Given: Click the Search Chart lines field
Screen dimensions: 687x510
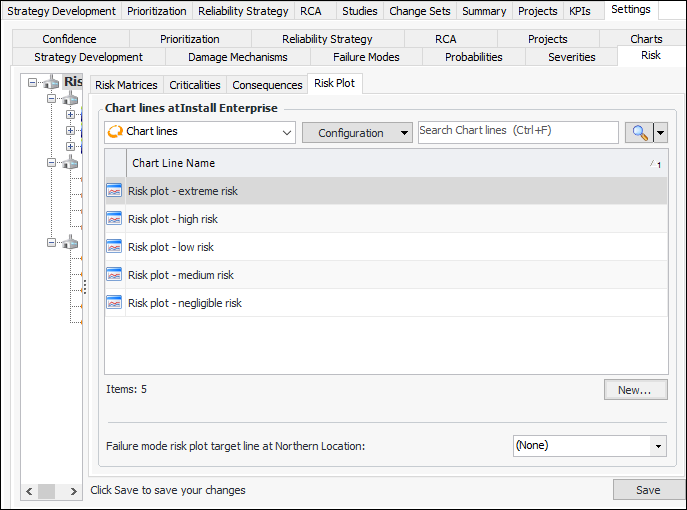Looking at the screenshot, I should (x=517, y=132).
